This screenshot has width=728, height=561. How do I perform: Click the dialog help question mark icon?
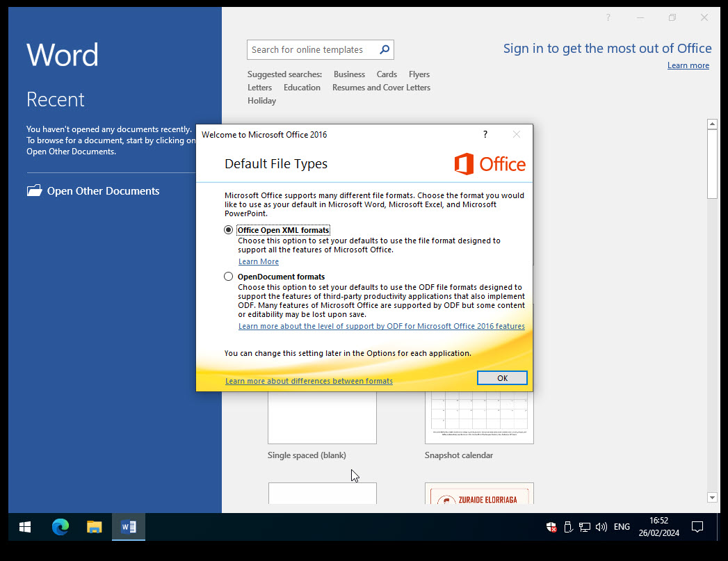[485, 134]
